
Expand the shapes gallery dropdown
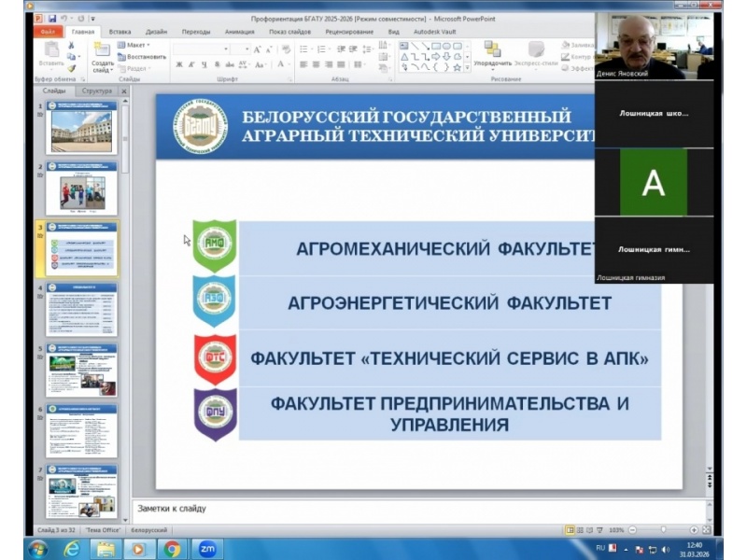[468, 67]
